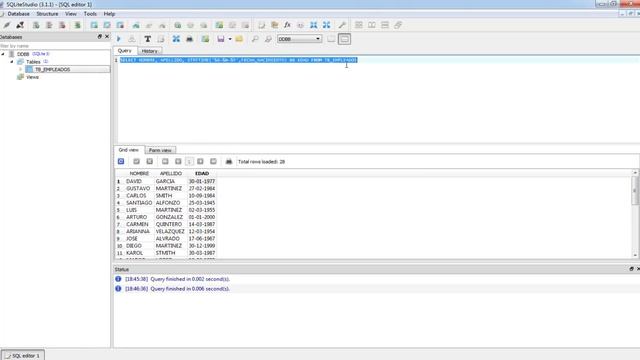Click the Import icon in main toolbar
The width and height of the screenshot is (640, 360).
click(313, 25)
